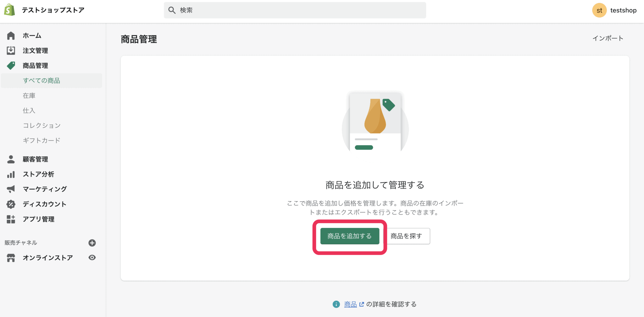Image resolution: width=644 pixels, height=317 pixels.
Task: Click the 注文管理 inbox icon
Action: [11, 50]
